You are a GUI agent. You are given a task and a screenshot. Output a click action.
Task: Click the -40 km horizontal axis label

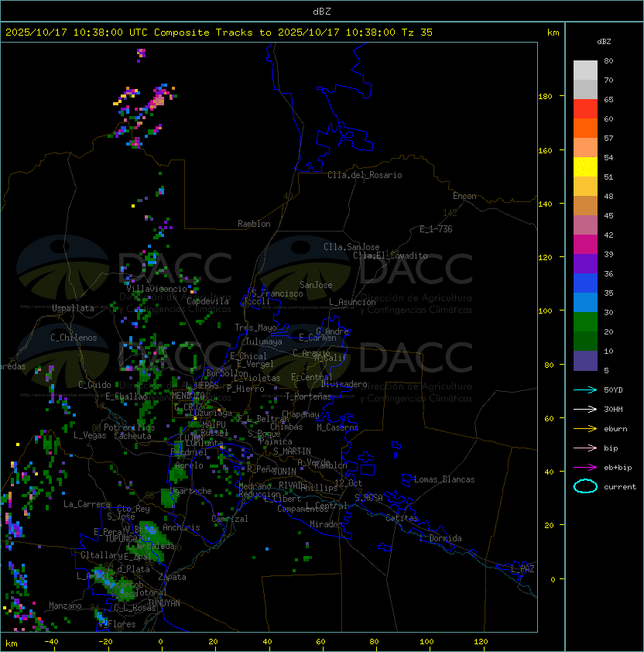pyautogui.click(x=52, y=642)
